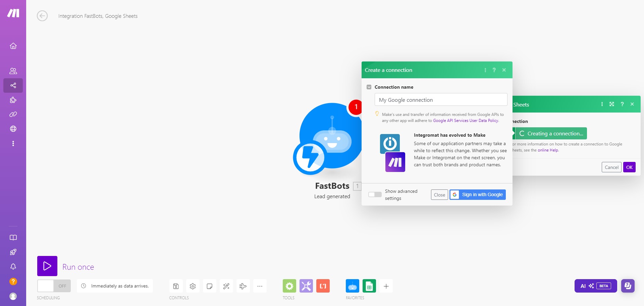Open more controls with the ellipsis button
This screenshot has height=306, width=644.
(260, 286)
